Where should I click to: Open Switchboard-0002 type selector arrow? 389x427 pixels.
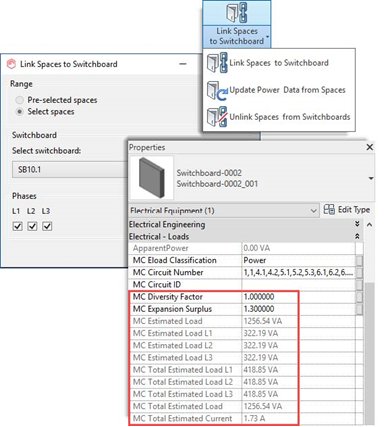point(371,178)
